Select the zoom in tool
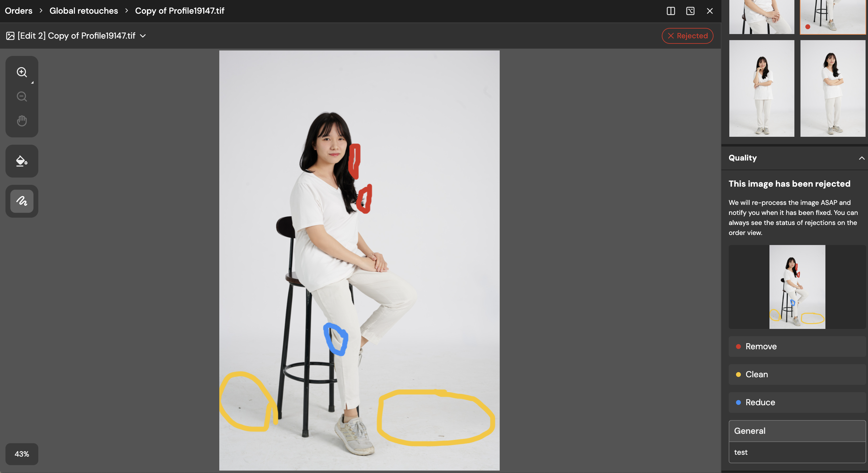 click(22, 72)
